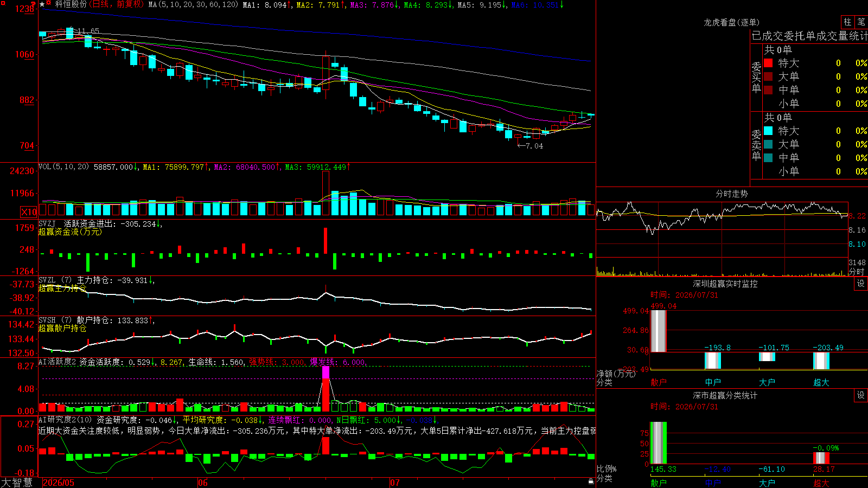Click the small red square icon in the top-left corner
The height and width of the screenshot is (488, 868).
(2, 3)
